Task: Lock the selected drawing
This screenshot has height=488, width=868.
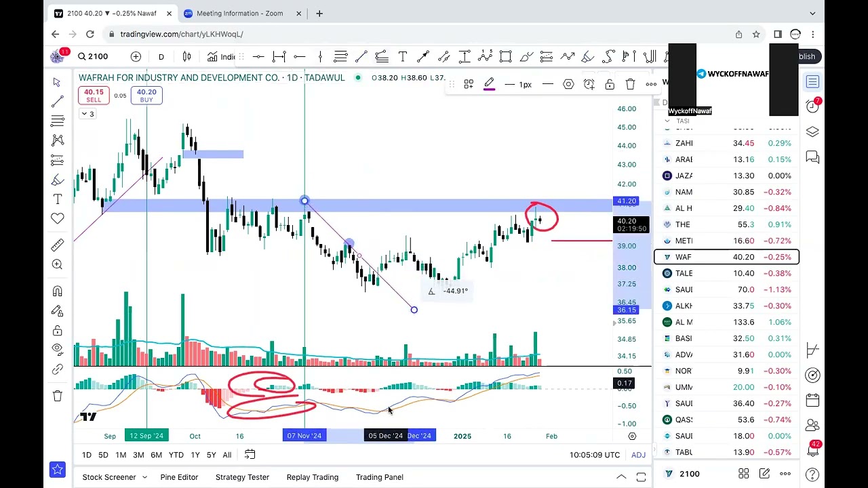Action: click(x=610, y=85)
